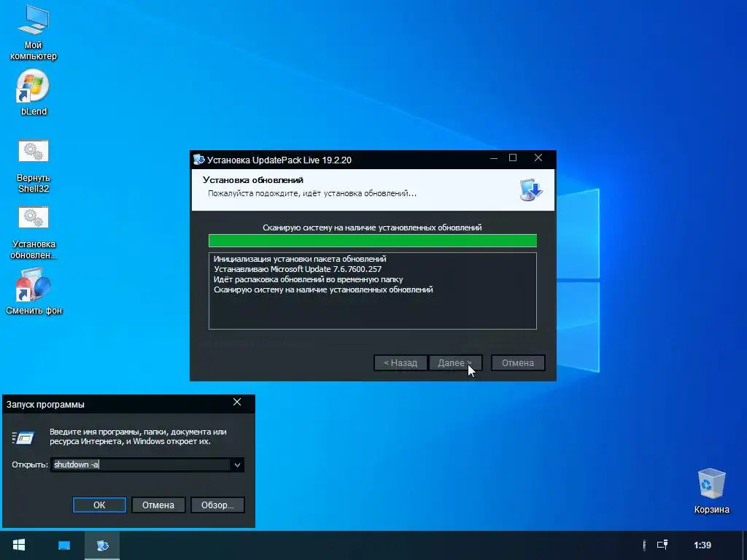Open the Корзина recycle bin icon
Viewport: 747px width, 560px height.
(711, 491)
